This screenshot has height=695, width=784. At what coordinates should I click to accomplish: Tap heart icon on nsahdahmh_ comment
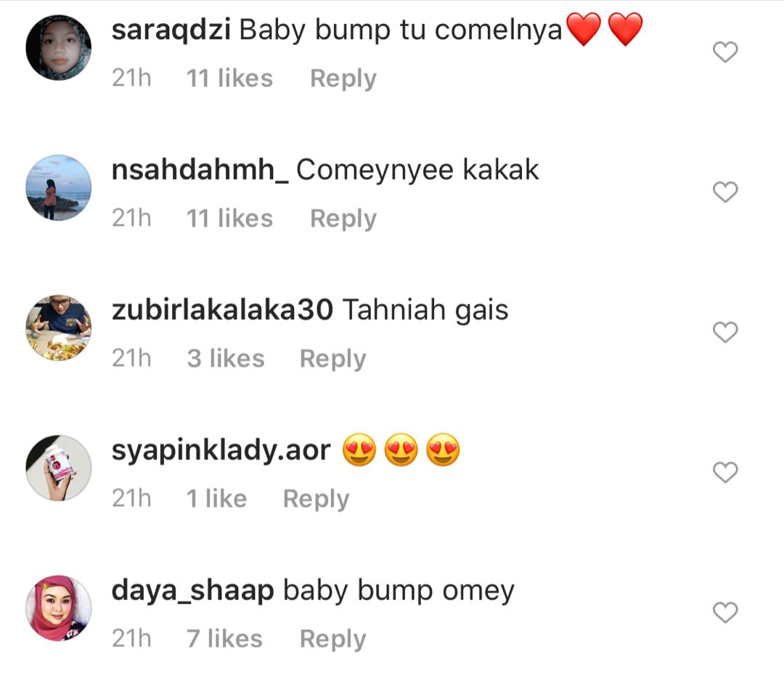coord(725,192)
